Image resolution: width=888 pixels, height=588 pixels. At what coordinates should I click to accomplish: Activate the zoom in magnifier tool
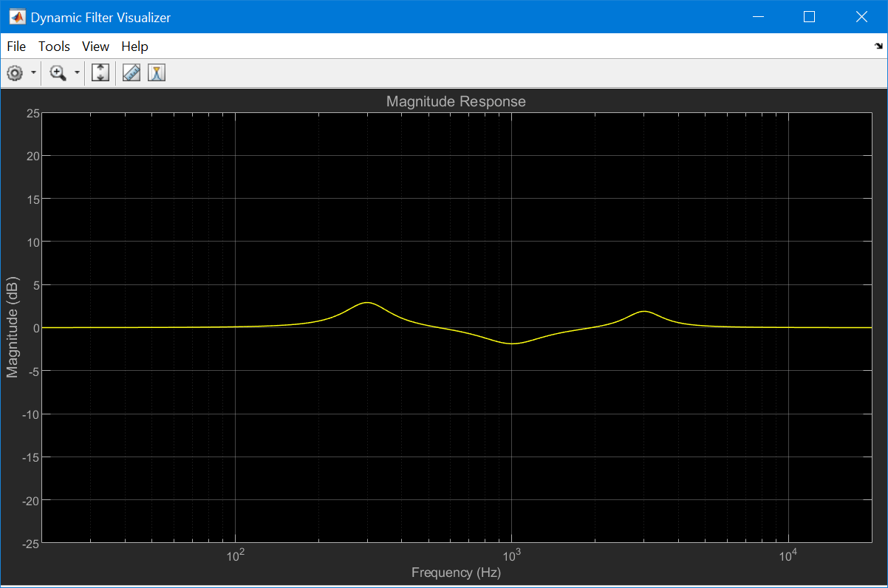[x=58, y=73]
